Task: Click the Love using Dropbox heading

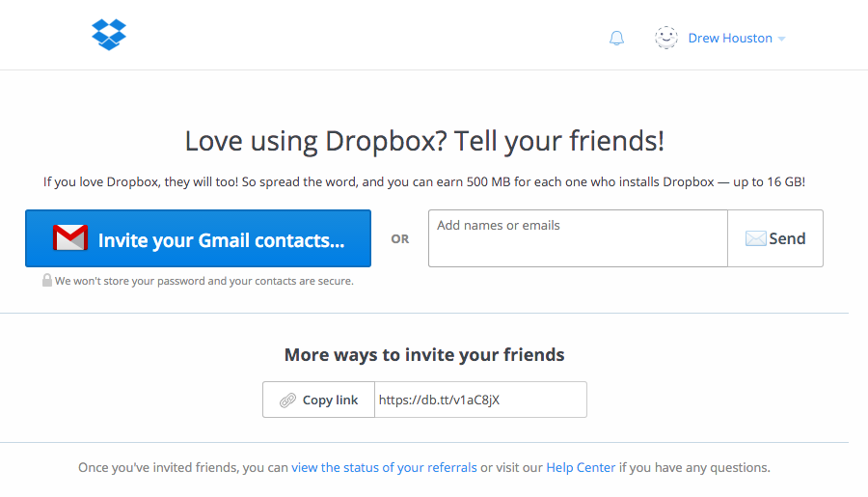Action: [x=424, y=141]
